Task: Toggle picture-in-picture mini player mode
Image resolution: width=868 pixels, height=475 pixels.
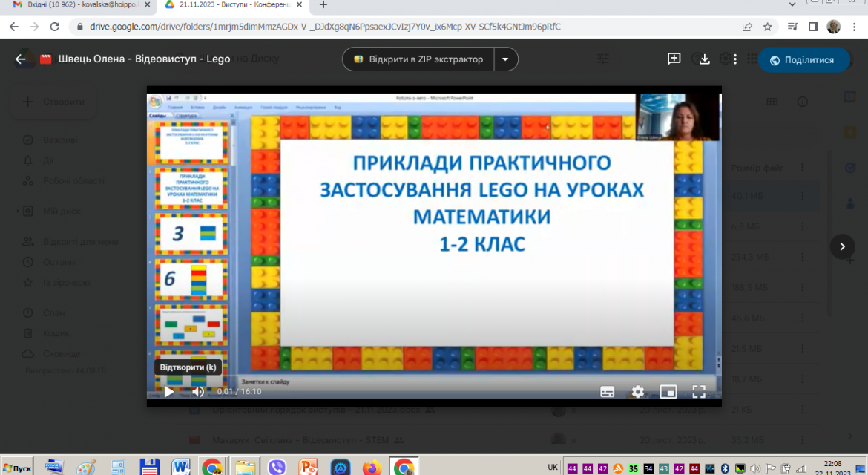Action: pyautogui.click(x=668, y=391)
